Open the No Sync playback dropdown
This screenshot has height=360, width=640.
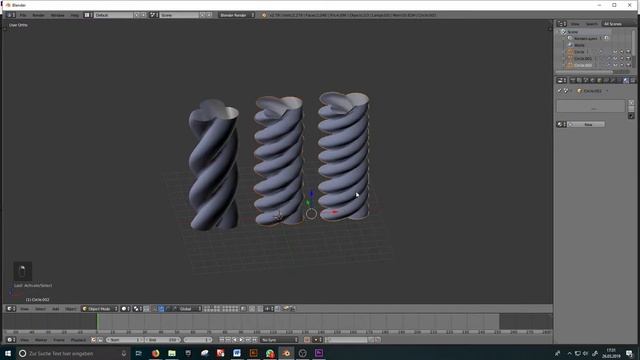coord(280,340)
